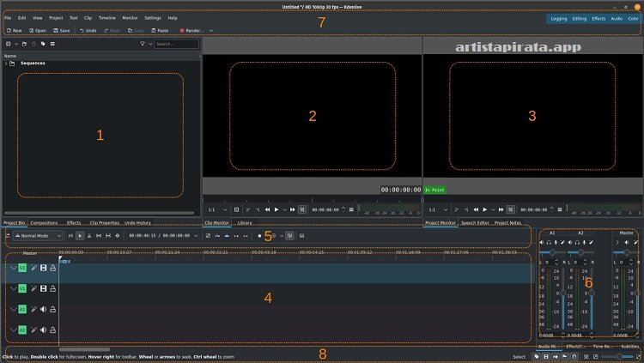
Task: Click the A1 mixer solo headphones icon
Action: coord(549,242)
